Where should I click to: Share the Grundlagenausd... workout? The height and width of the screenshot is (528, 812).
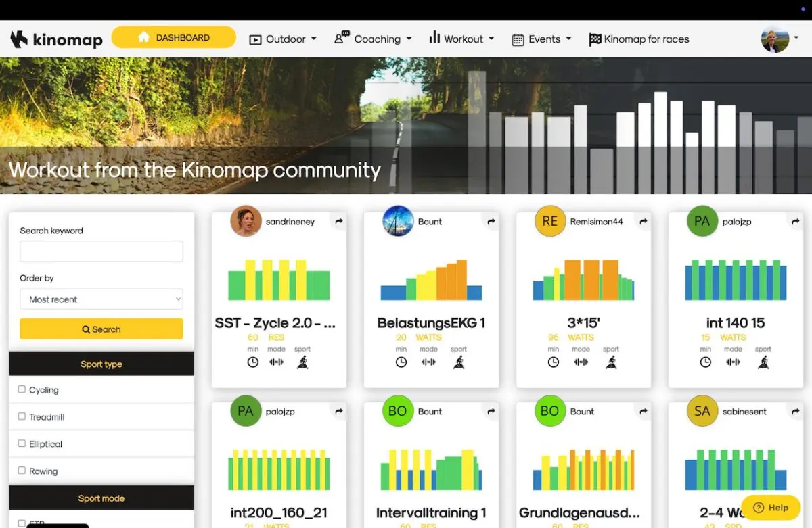644,411
